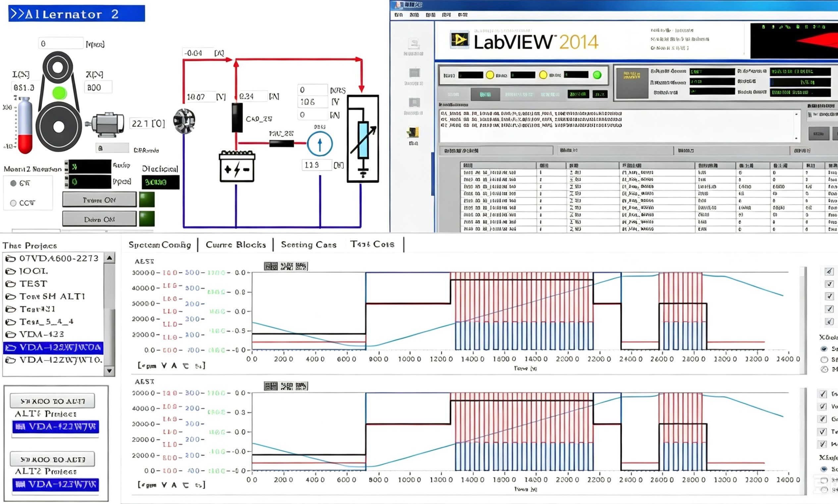Click the large lower belt pulley
The height and width of the screenshot is (504, 838).
click(x=59, y=126)
